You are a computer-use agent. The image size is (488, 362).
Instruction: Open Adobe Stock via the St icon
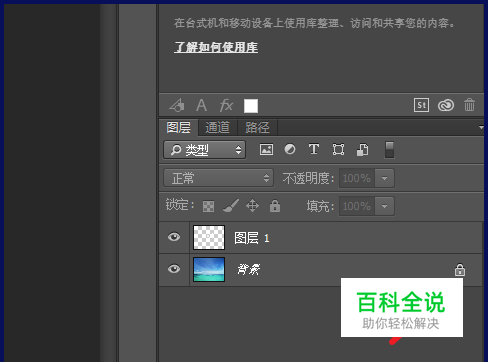[421, 105]
